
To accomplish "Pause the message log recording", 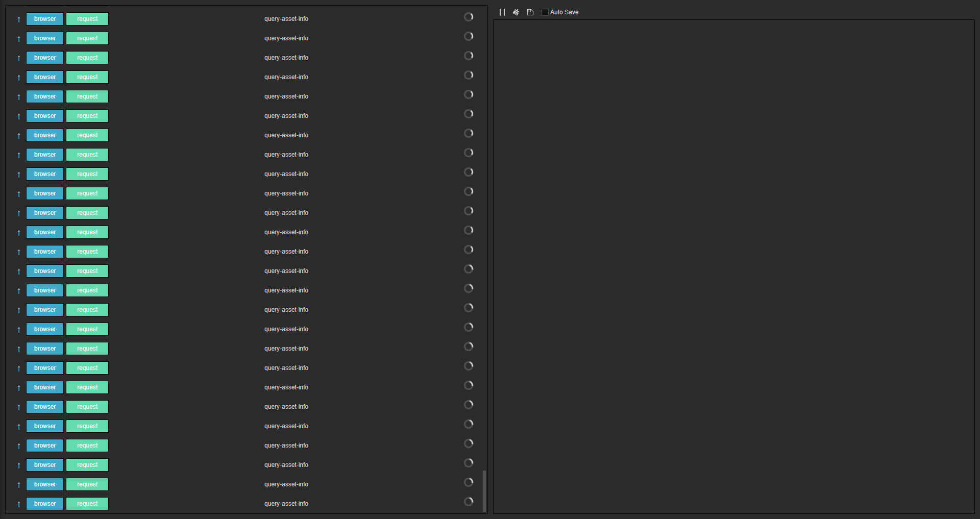I will click(502, 12).
